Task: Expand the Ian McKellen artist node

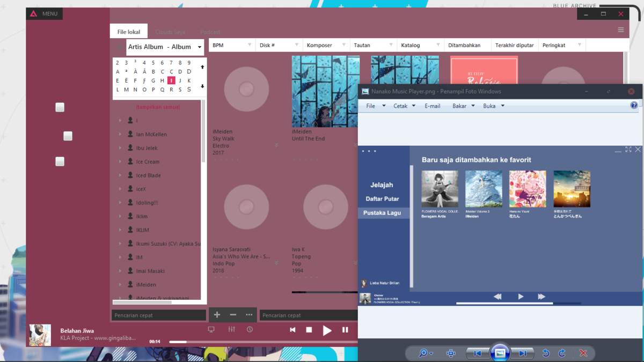Action: coord(120,135)
